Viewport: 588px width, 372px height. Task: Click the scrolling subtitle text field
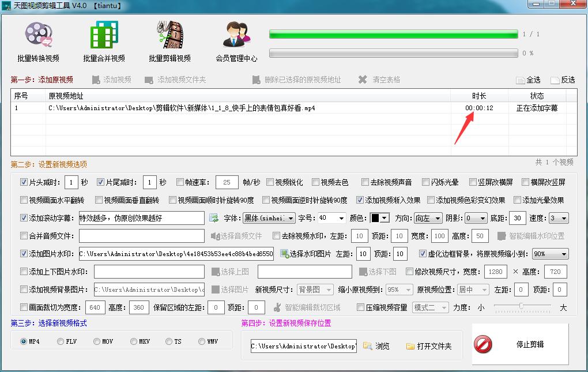coord(141,218)
